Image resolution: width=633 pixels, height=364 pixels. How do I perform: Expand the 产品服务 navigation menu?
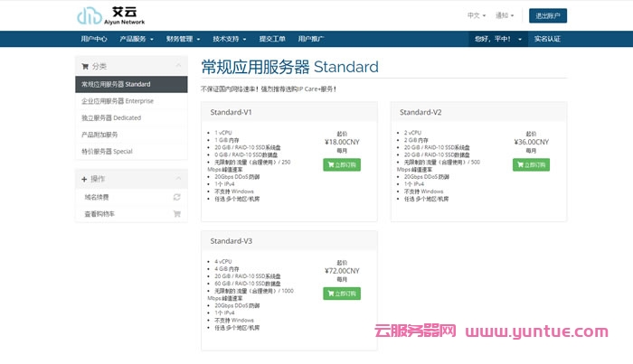click(x=136, y=40)
